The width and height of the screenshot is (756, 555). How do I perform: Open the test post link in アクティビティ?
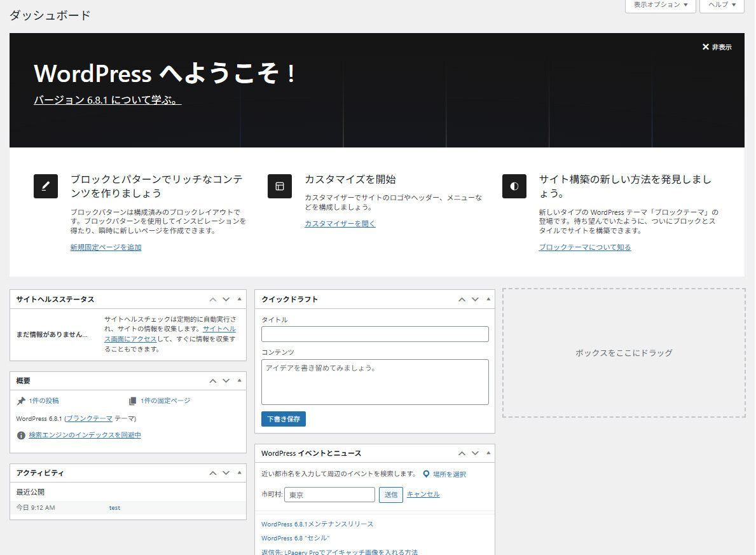click(114, 508)
